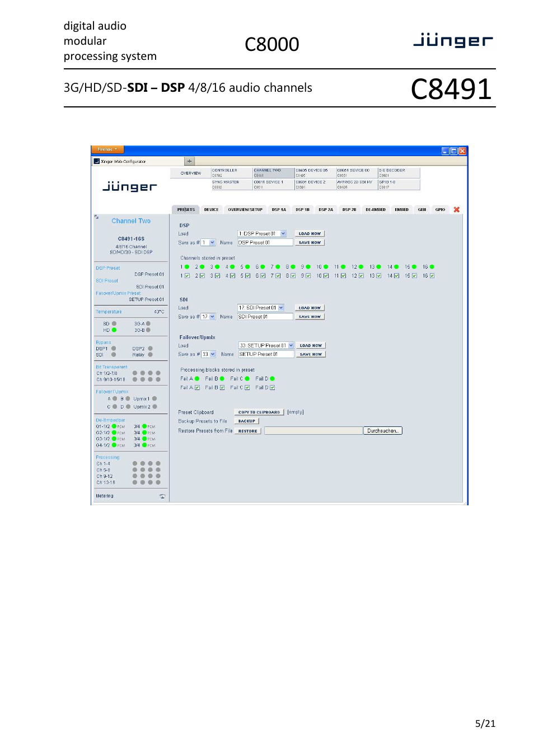Open the Firefox menu button
This screenshot has height=756, width=534.
(x=107, y=149)
